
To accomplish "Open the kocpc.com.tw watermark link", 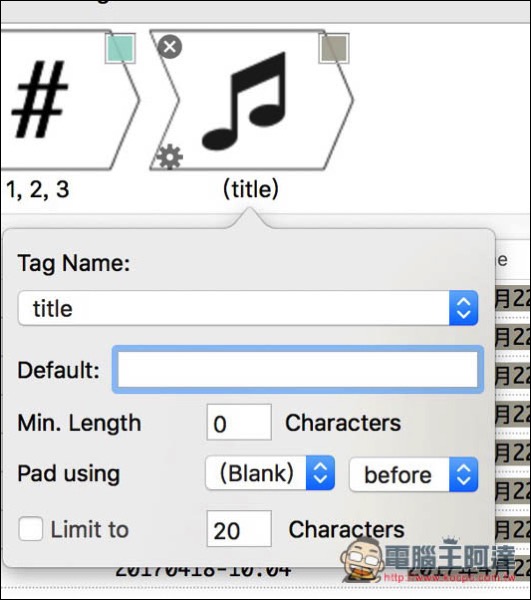I will click(450, 577).
